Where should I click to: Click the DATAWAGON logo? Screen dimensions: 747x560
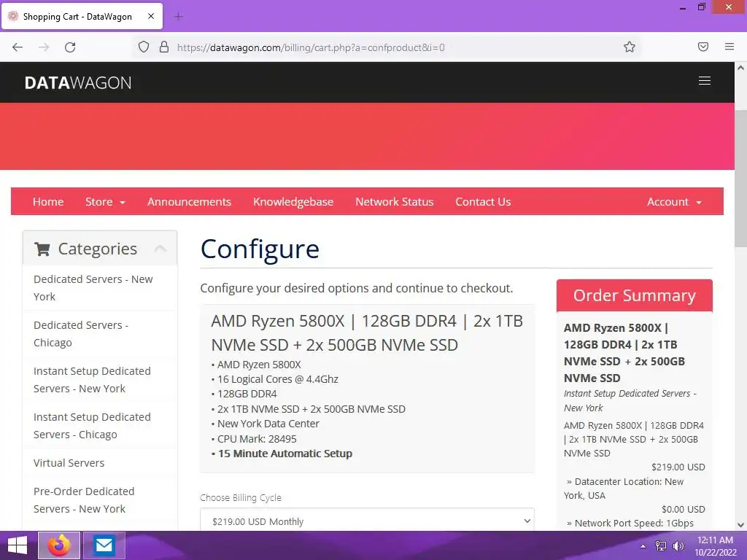78,83
